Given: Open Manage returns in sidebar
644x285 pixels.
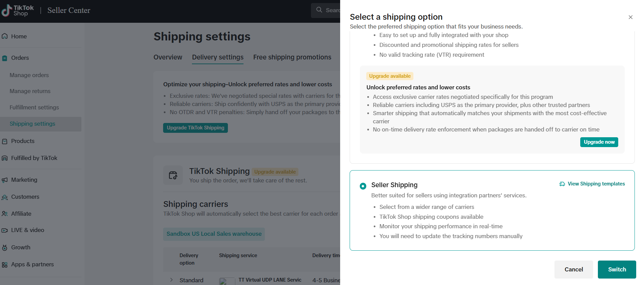Looking at the screenshot, I should 30,91.
